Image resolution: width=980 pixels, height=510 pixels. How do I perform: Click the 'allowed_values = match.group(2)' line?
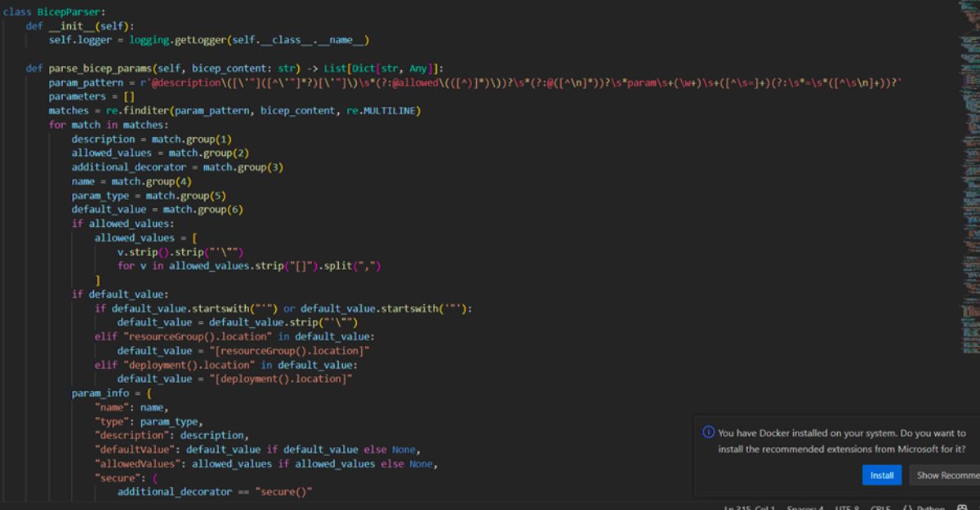pyautogui.click(x=160, y=153)
